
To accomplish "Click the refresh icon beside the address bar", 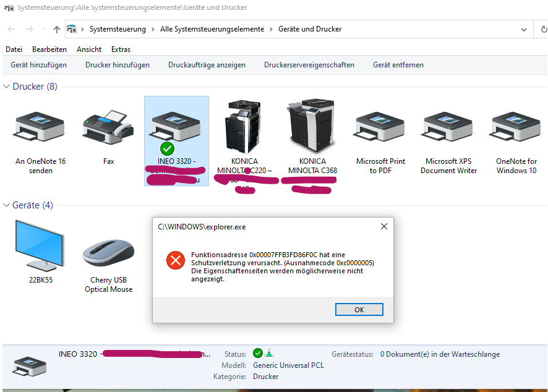I will pyautogui.click(x=544, y=29).
